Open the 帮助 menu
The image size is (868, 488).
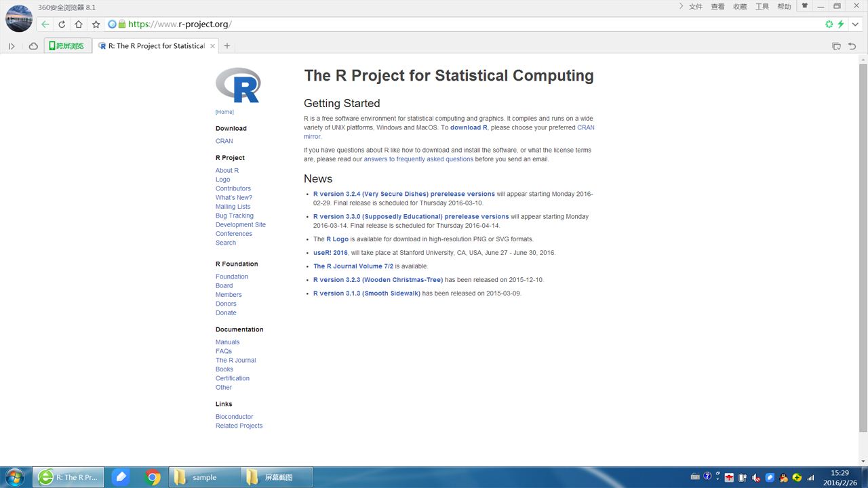click(784, 6)
